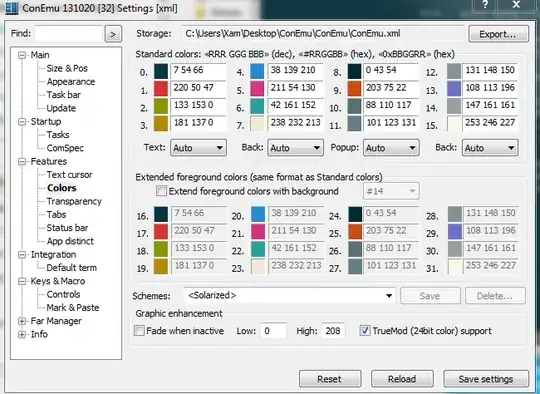The height and width of the screenshot is (394, 540).
Task: Click the color 8 darkest teal swatch
Action: tap(354, 72)
